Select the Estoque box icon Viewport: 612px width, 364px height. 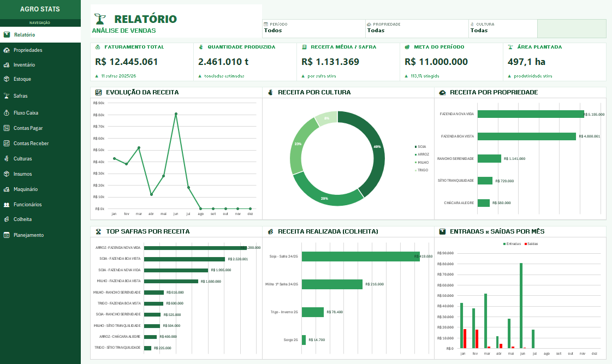[x=7, y=79]
